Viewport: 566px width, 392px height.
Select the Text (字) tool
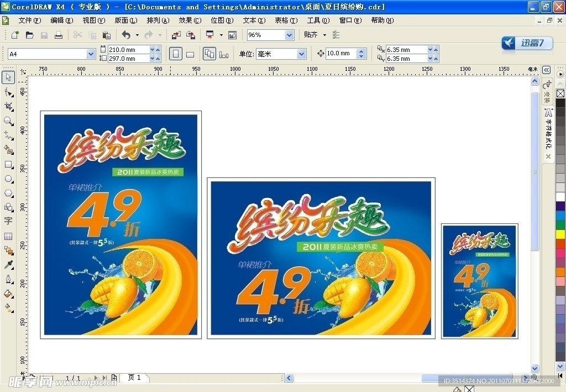click(8, 221)
